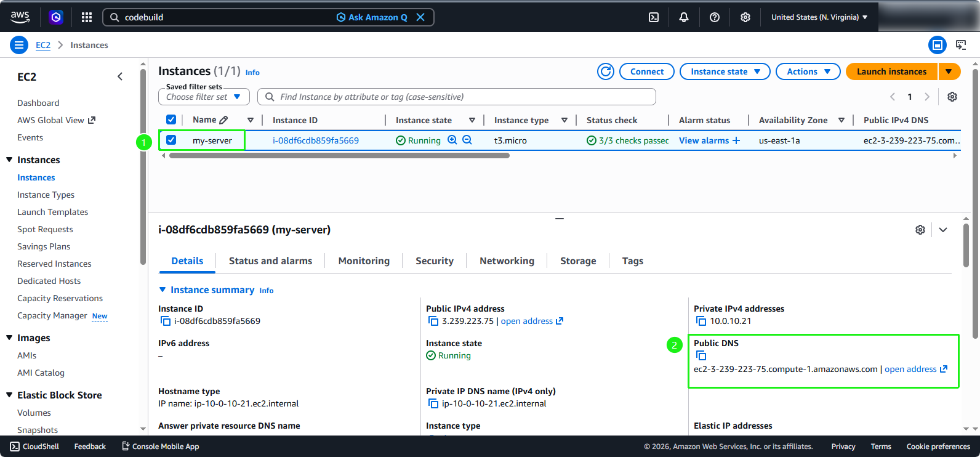
Task: Open console settings gear in top bar
Action: [745, 17]
